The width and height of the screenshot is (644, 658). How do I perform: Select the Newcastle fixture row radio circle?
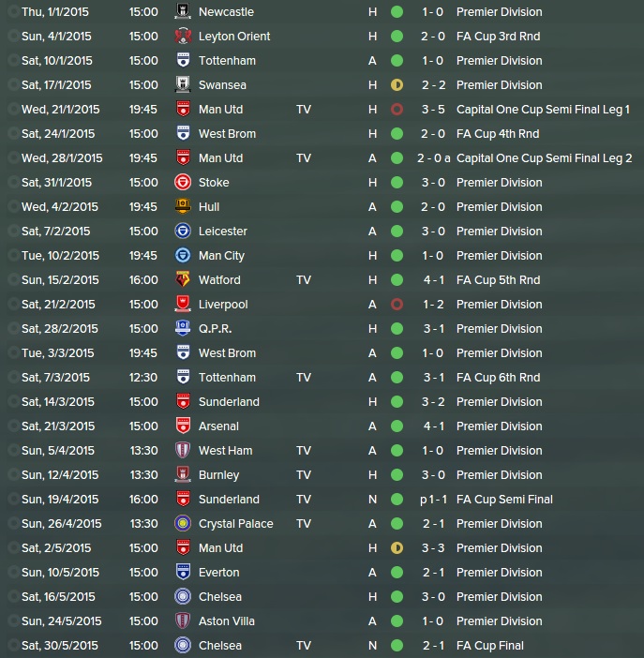13,12
